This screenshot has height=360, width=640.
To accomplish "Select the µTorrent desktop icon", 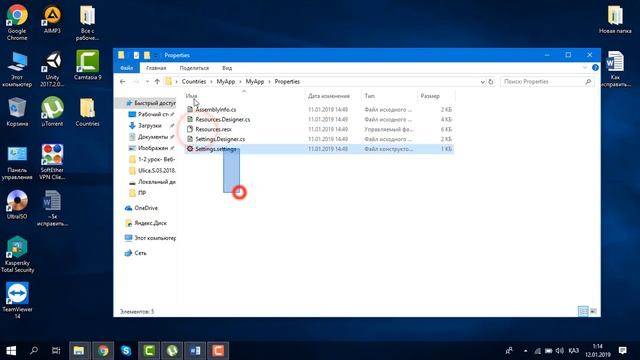I will click(52, 111).
